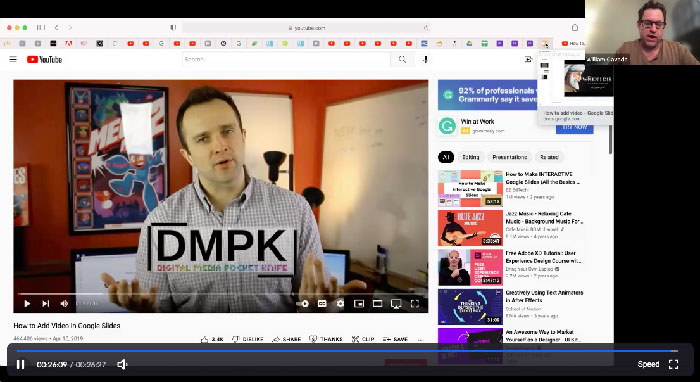Play the YouTube video
700x382 pixels.
pos(27,303)
